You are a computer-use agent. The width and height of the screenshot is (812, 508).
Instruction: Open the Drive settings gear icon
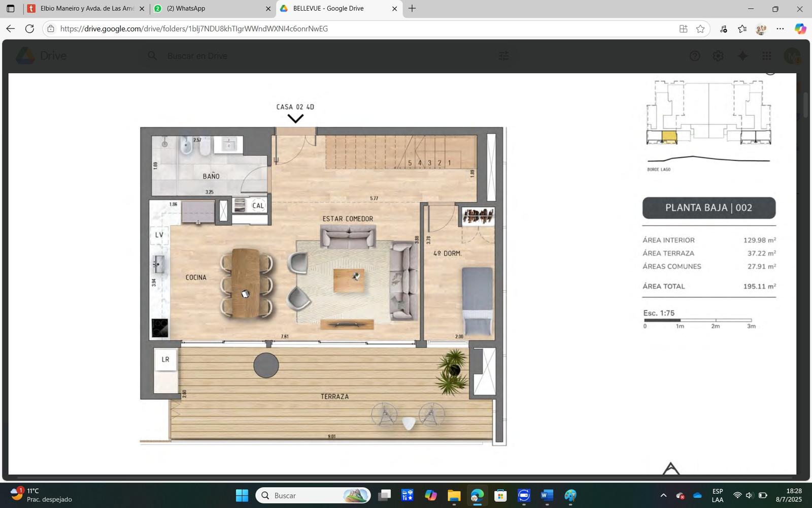tap(718, 56)
